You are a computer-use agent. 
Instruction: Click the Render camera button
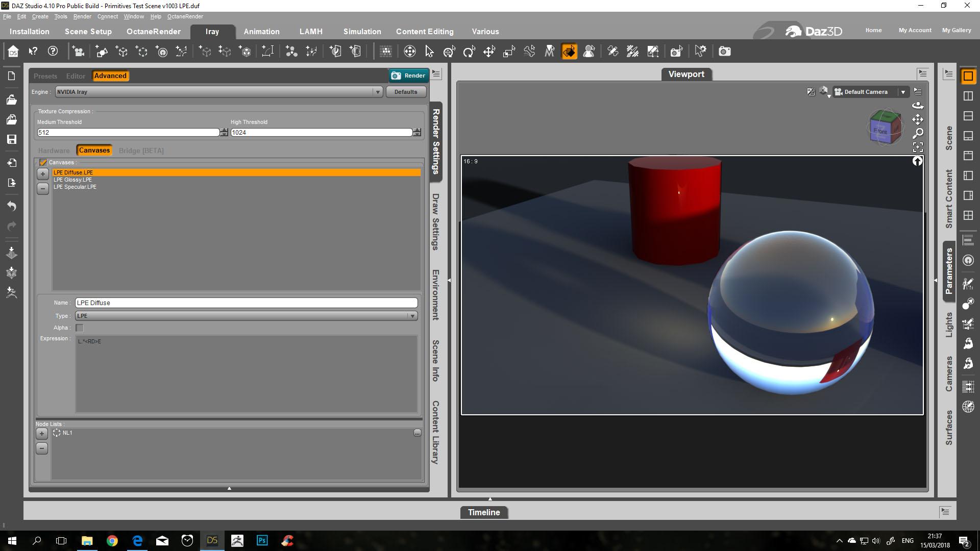pyautogui.click(x=408, y=76)
